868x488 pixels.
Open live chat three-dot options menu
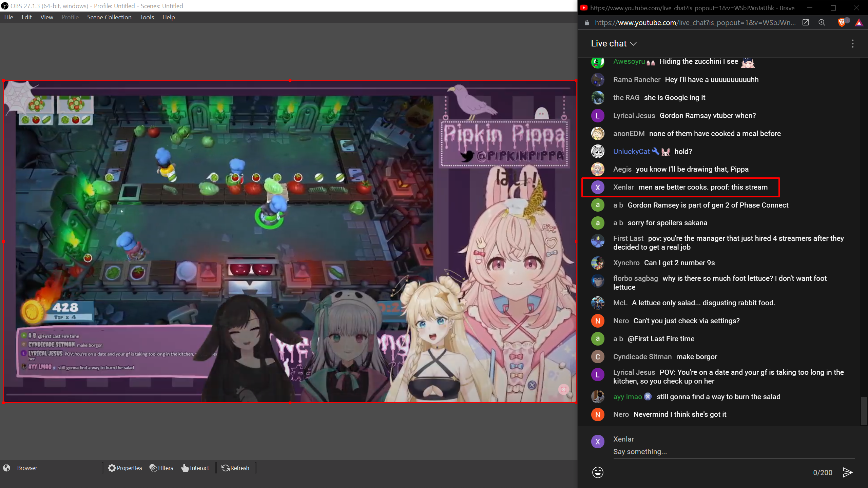(852, 43)
